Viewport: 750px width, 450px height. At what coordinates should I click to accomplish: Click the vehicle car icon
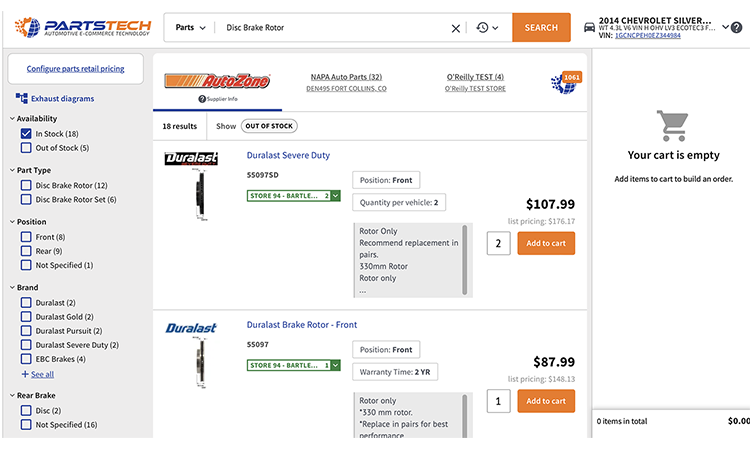click(588, 28)
